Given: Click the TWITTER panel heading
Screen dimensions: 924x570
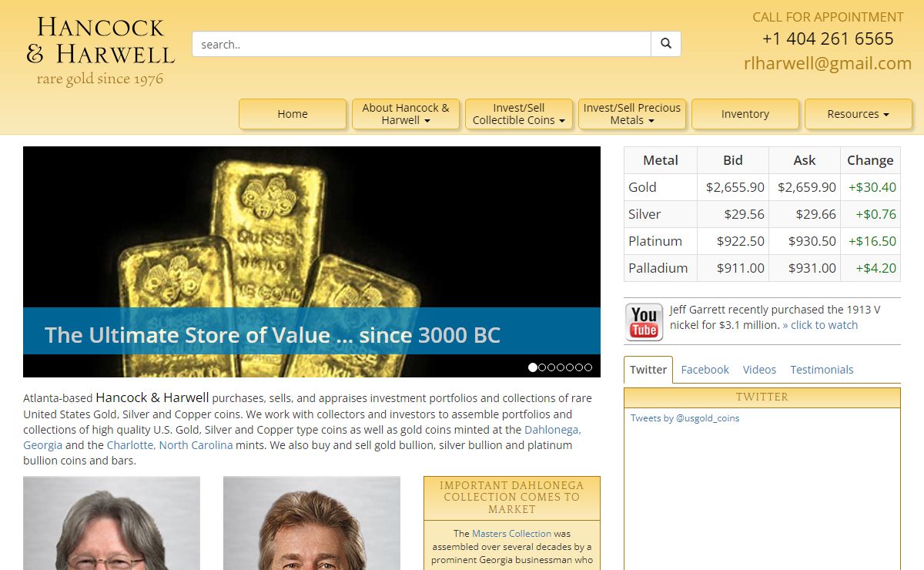Looking at the screenshot, I should point(762,397).
